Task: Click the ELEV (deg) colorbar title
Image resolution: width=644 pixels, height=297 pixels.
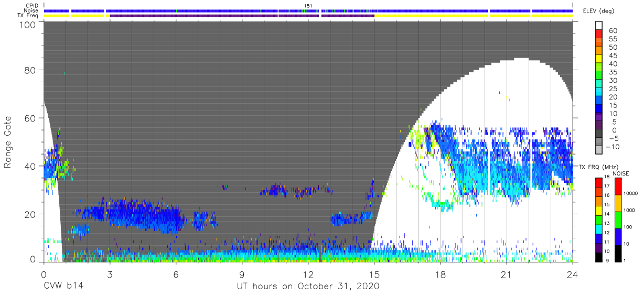Action: [x=599, y=11]
